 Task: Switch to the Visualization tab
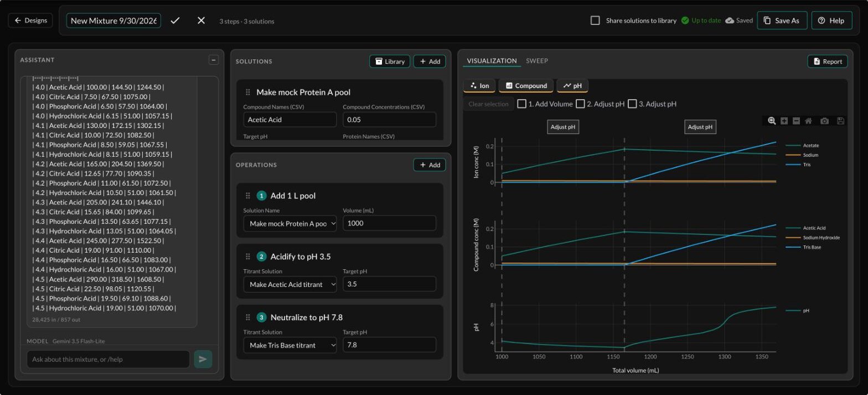pos(492,61)
